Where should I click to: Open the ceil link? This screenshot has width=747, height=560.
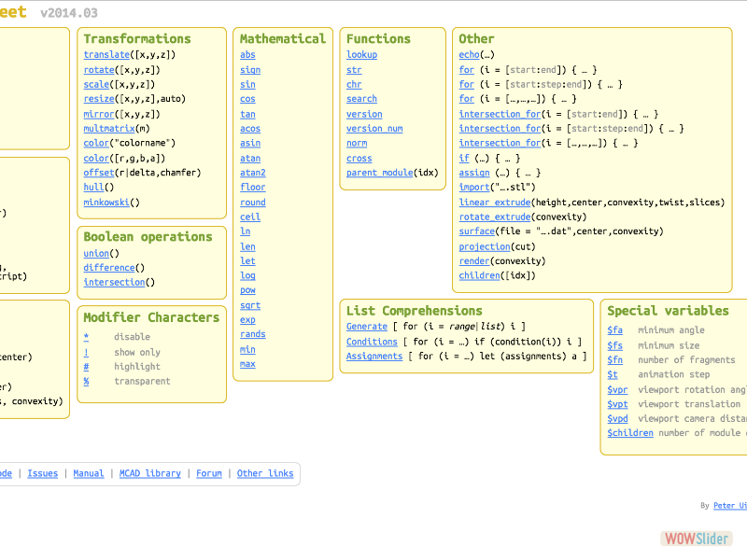pos(250,217)
